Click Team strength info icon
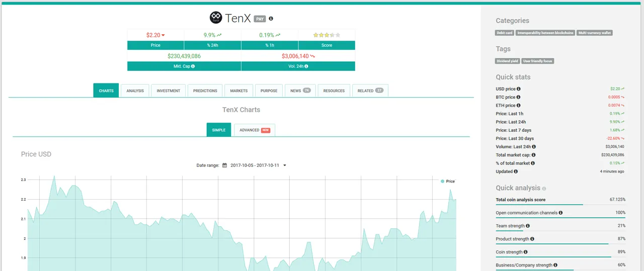644x271 pixels. pyautogui.click(x=528, y=226)
